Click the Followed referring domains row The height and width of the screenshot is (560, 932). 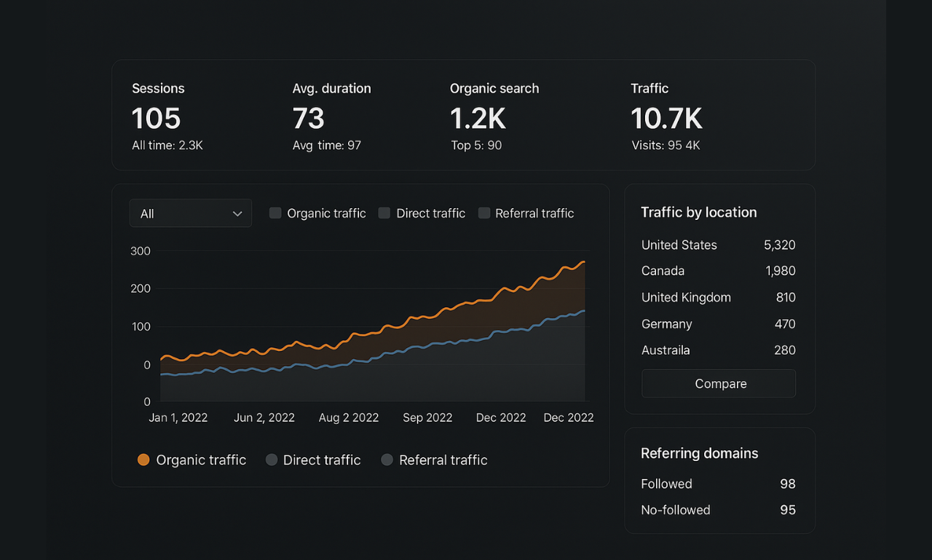[x=718, y=484]
